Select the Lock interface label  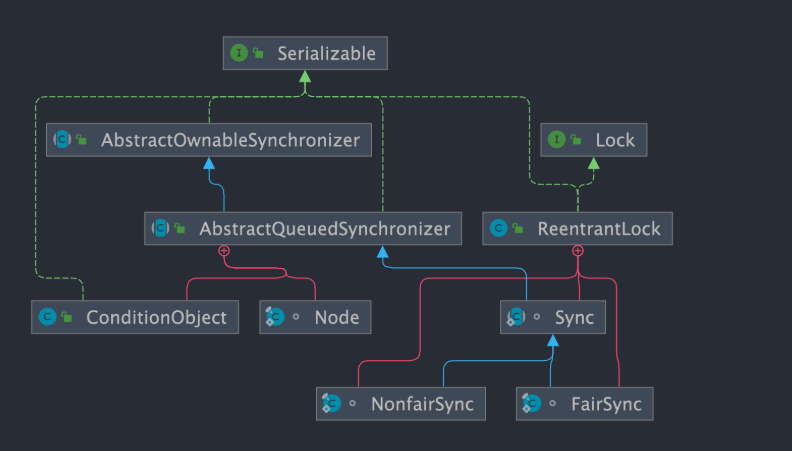615,140
